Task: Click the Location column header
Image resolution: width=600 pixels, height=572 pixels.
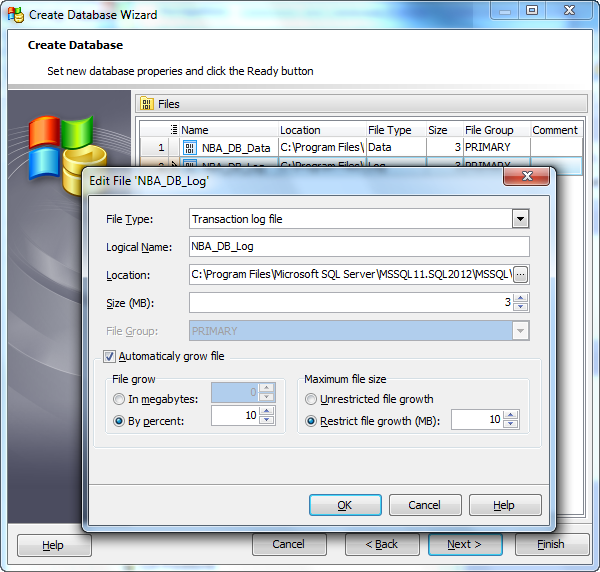Action: click(300, 130)
